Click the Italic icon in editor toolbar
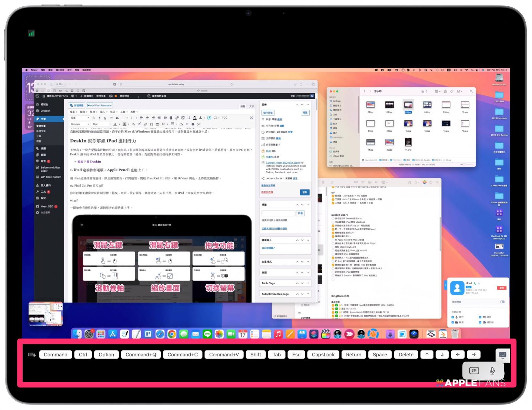Viewport: 532px width, 410px height. [99, 118]
